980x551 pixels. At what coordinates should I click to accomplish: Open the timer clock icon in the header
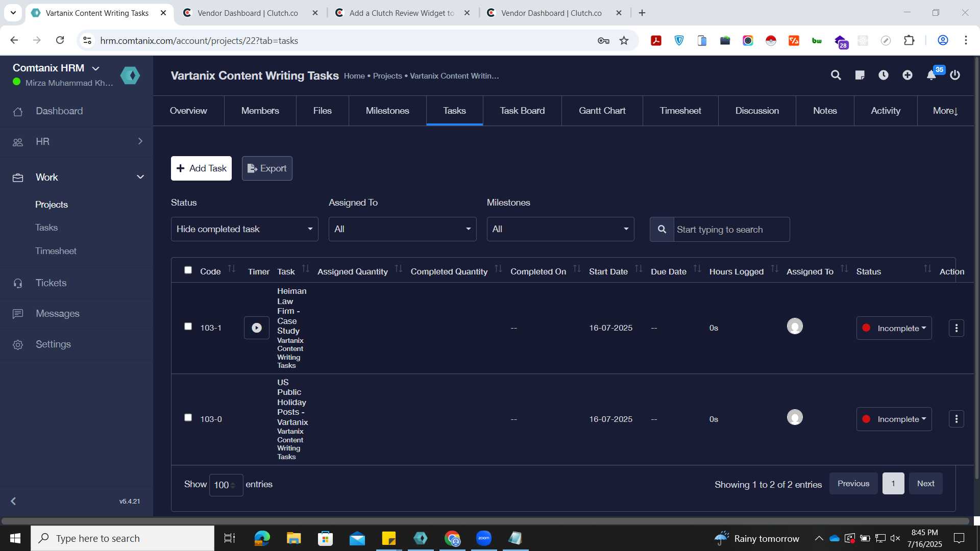[x=884, y=76]
